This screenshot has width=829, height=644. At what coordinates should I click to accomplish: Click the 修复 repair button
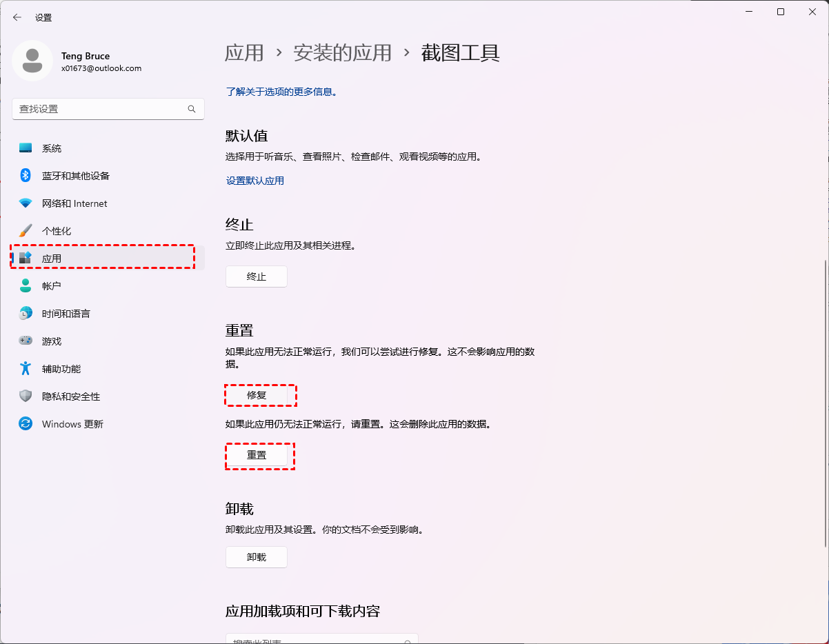click(257, 395)
